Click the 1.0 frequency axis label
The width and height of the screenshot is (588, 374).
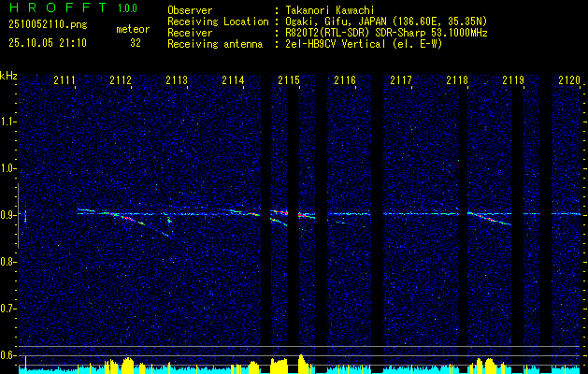(x=7, y=168)
